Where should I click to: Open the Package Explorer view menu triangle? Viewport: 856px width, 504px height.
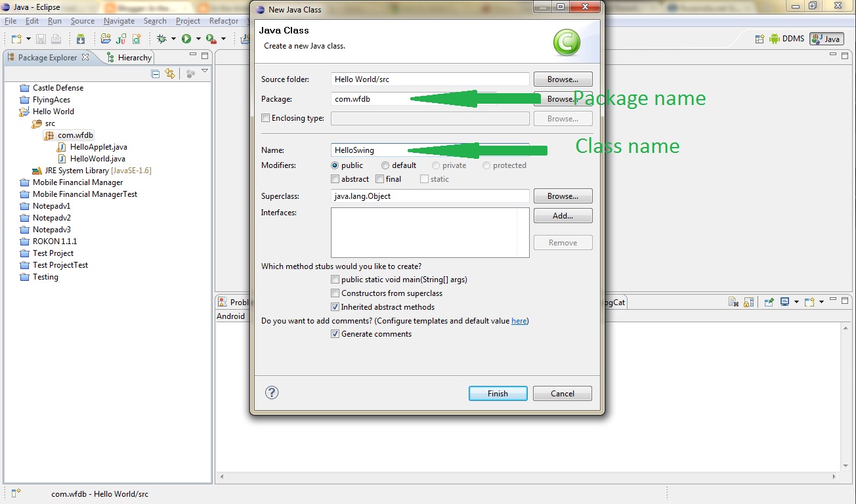point(205,72)
